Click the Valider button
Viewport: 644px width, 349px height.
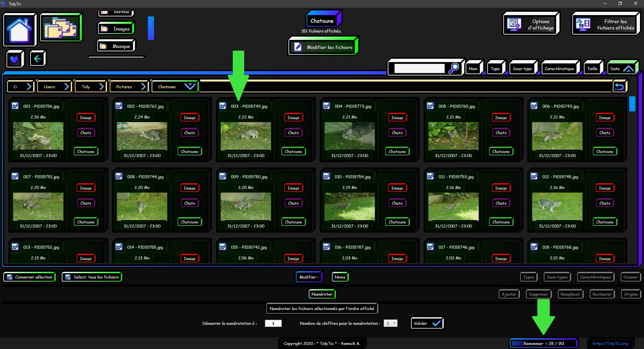pyautogui.click(x=427, y=323)
